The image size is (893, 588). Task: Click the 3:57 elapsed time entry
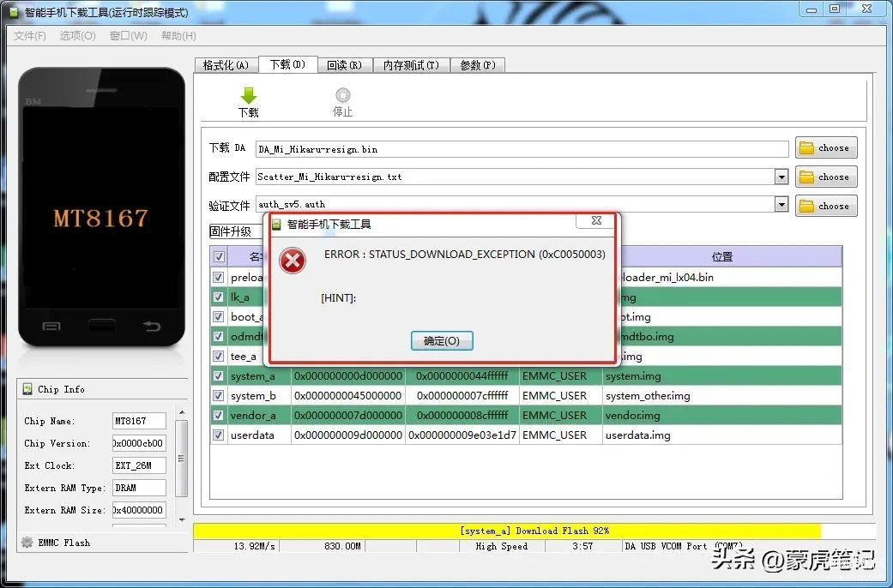[582, 546]
